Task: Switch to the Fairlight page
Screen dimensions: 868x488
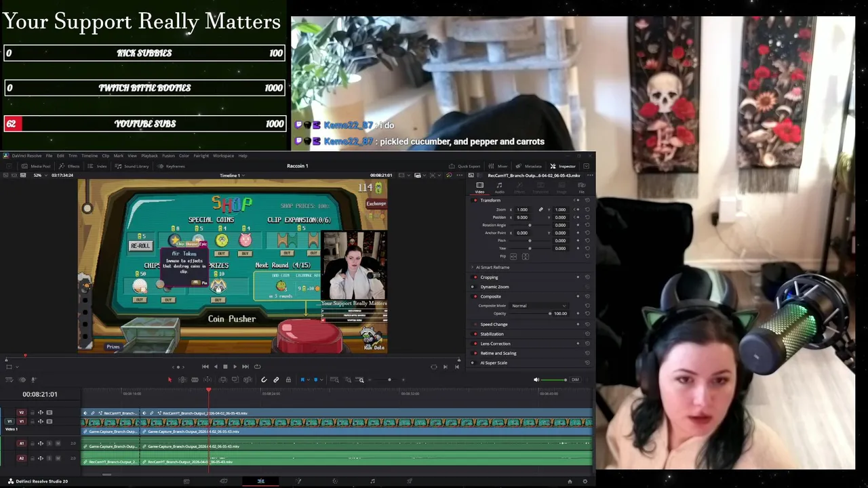Action: 372,481
